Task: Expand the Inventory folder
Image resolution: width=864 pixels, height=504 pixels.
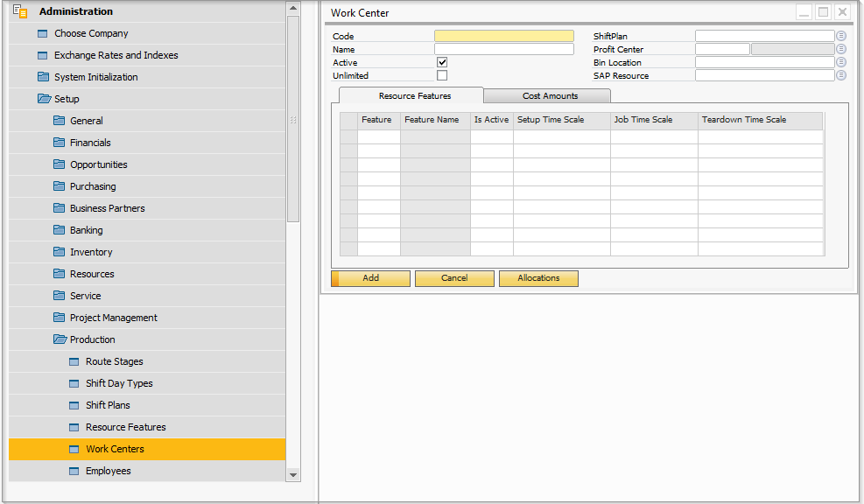Action: tap(59, 252)
